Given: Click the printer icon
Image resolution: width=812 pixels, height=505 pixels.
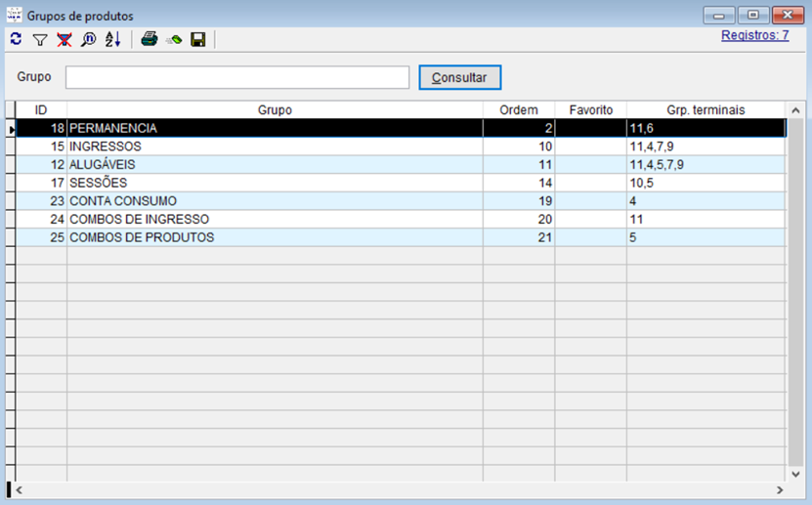Looking at the screenshot, I should pyautogui.click(x=150, y=39).
